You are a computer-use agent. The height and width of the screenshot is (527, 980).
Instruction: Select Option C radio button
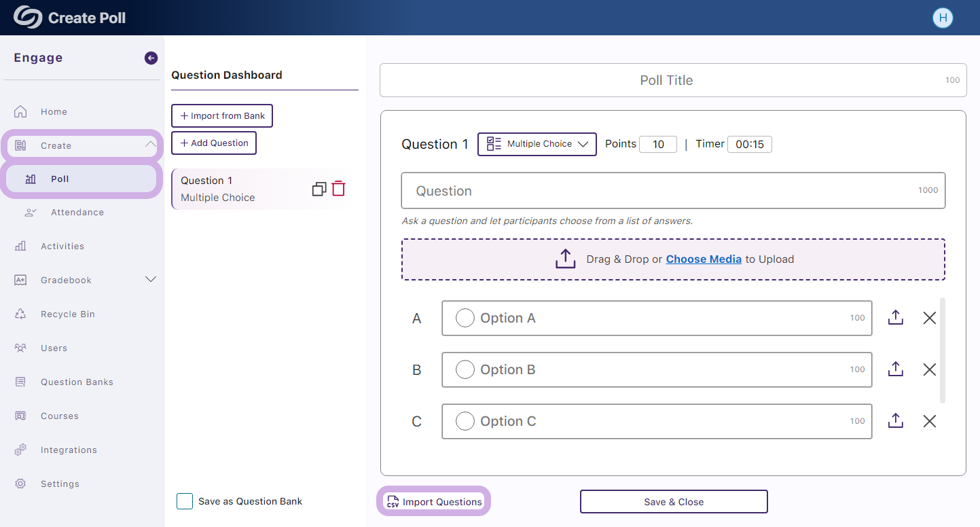tap(465, 421)
